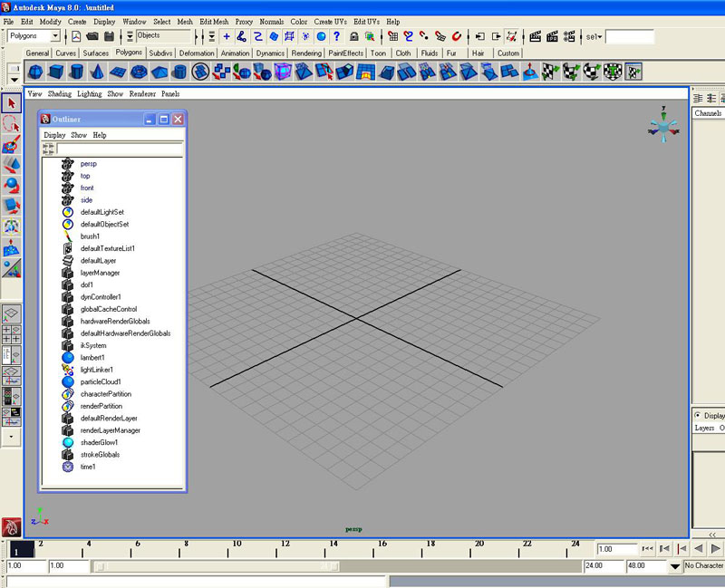Open the Create menu
Viewport: 725px width, 588px height.
tap(77, 22)
